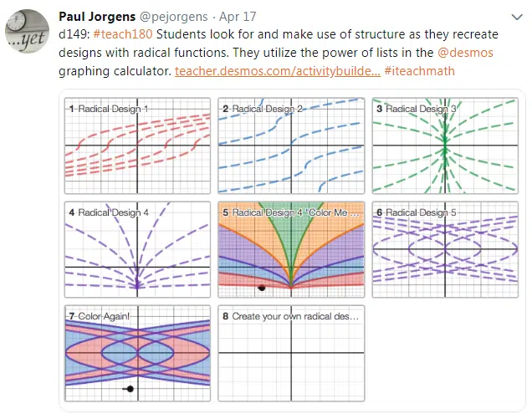Open the Apr 17 tweet timestamp

(238, 17)
